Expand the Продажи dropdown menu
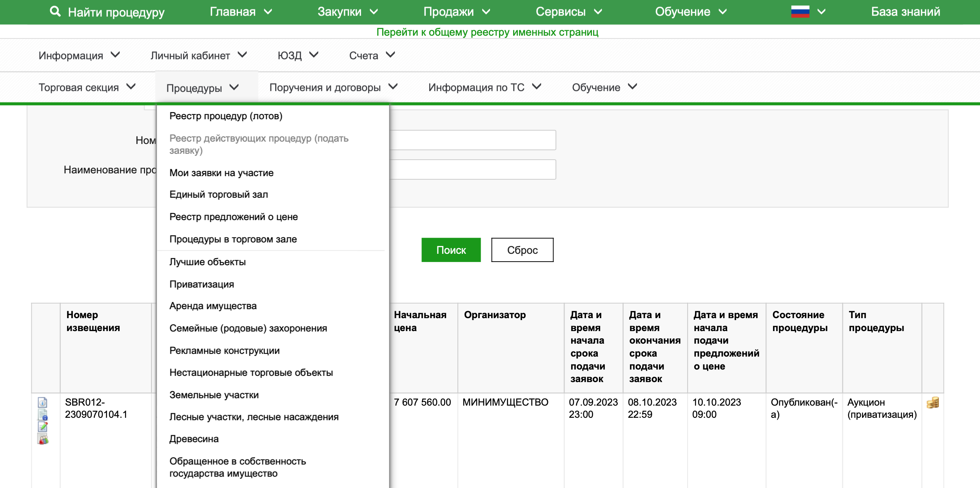 tap(457, 12)
